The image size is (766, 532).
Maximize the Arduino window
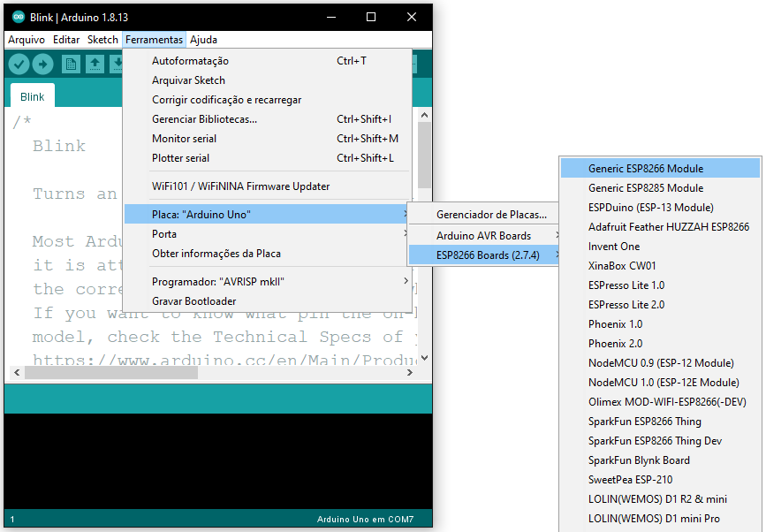(371, 17)
